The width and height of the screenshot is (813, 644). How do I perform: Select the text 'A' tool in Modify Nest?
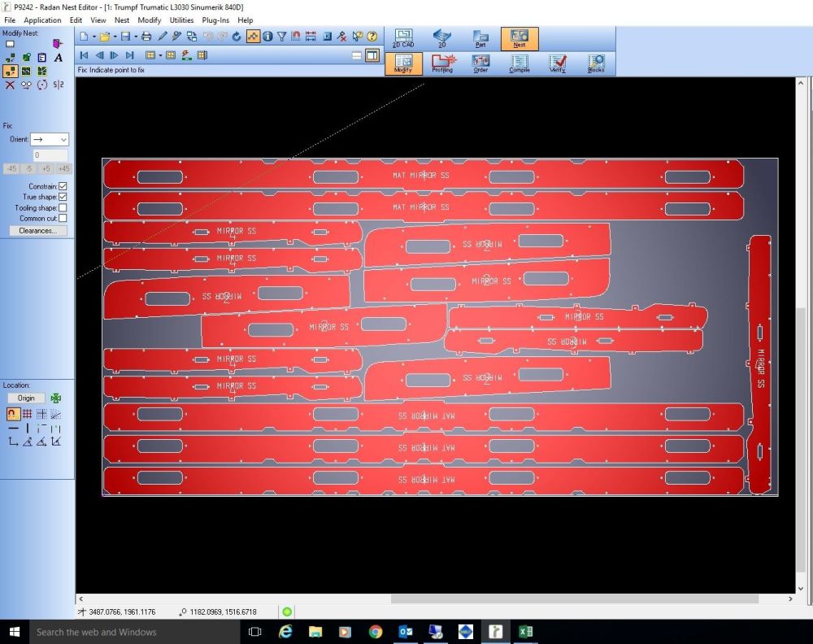click(x=59, y=58)
